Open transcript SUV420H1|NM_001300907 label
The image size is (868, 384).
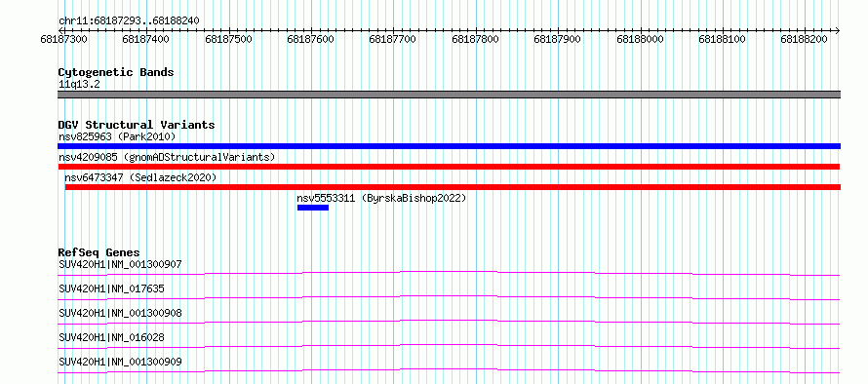click(120, 264)
